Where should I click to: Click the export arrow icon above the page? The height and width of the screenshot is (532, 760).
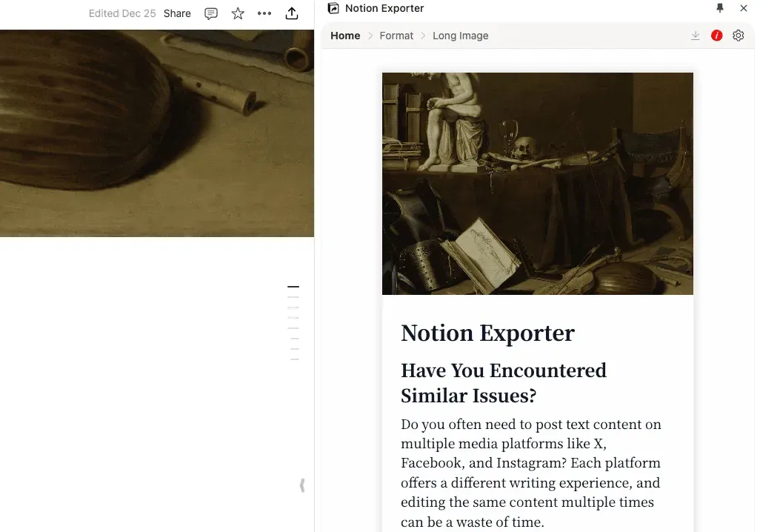292,13
